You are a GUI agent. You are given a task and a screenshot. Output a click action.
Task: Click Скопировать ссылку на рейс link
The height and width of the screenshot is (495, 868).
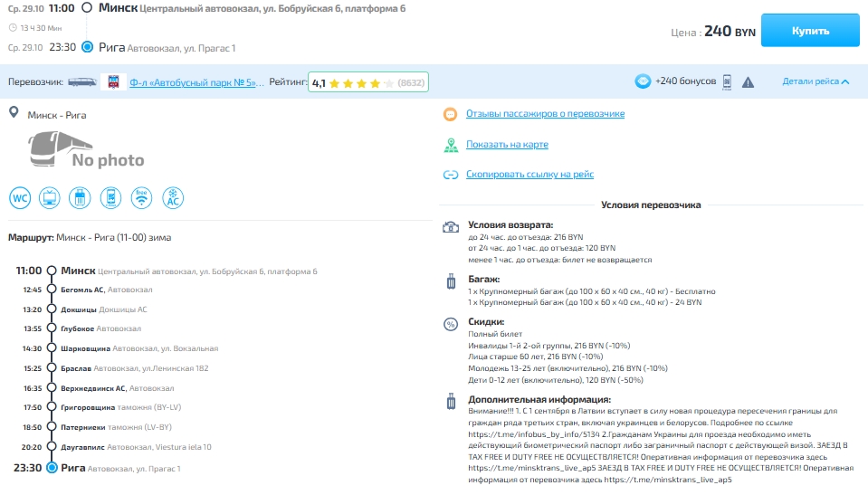pyautogui.click(x=529, y=175)
